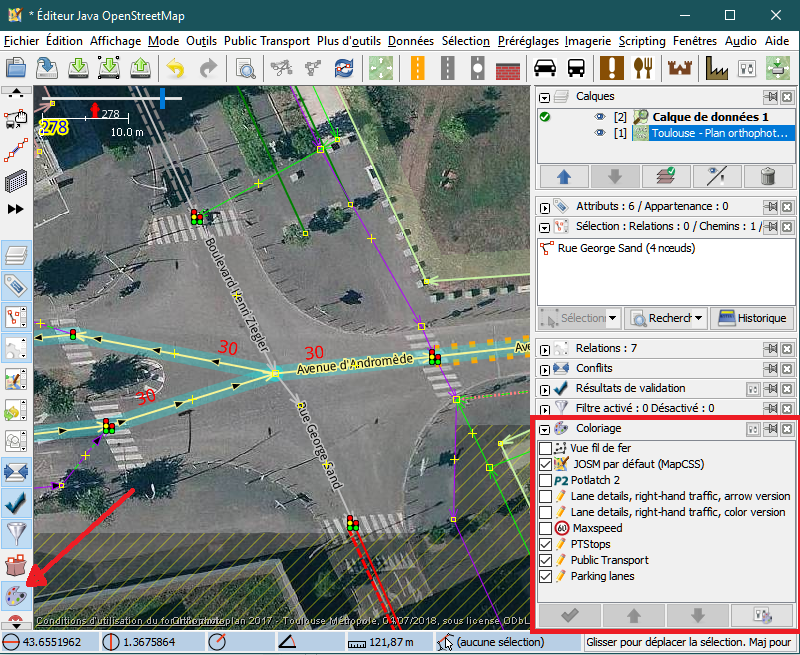Toggle the Vue fil de fer checkbox
Screen dimensions: 800x655
point(545,448)
